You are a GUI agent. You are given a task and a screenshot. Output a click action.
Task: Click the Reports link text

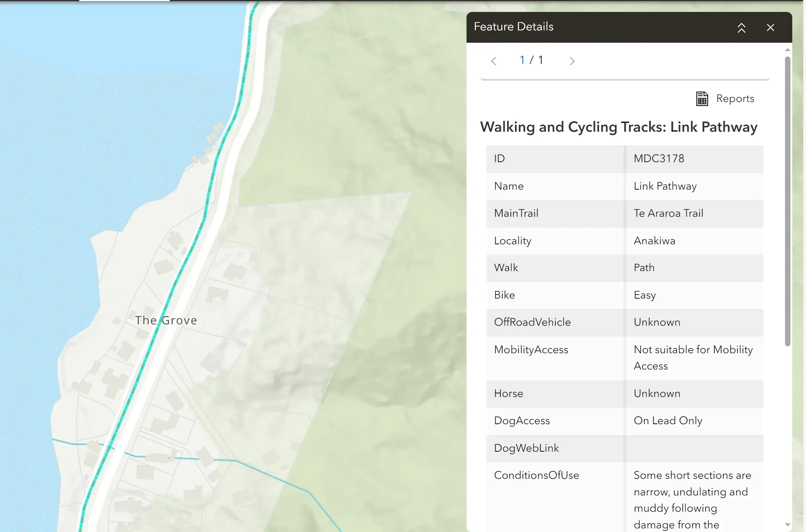coord(735,98)
